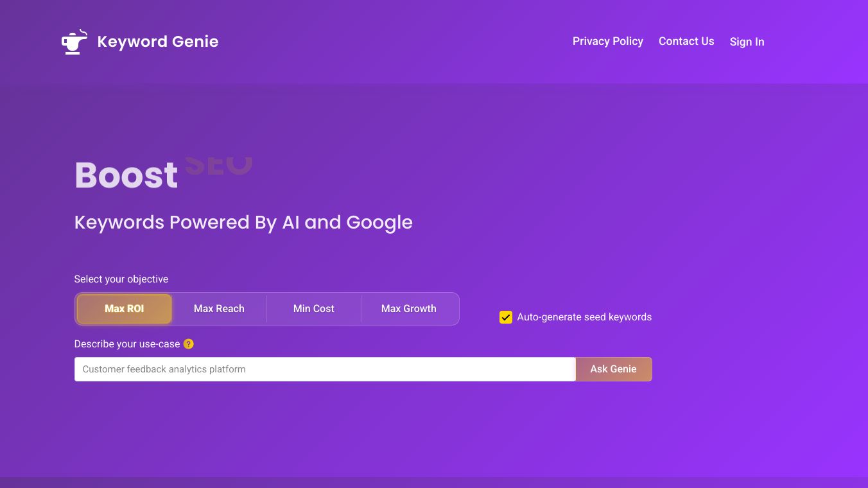
Task: Click the Describe your use-case label
Action: 126,344
